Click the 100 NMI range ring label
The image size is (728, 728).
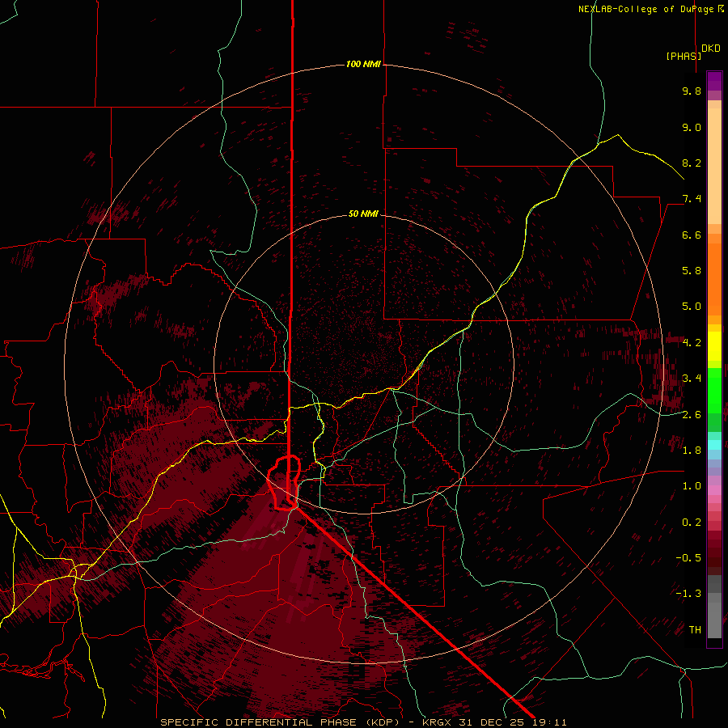(363, 64)
